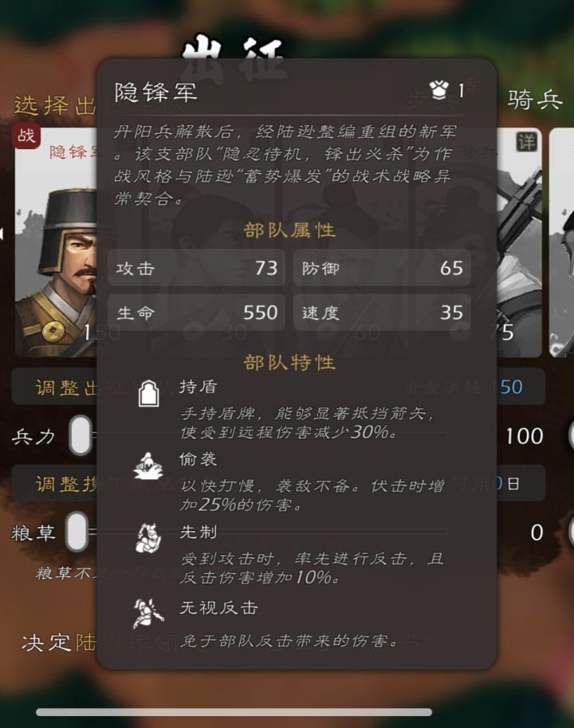This screenshot has width=574, height=728.
Task: Click the left arrow at the card list edge
Action: coord(2,233)
